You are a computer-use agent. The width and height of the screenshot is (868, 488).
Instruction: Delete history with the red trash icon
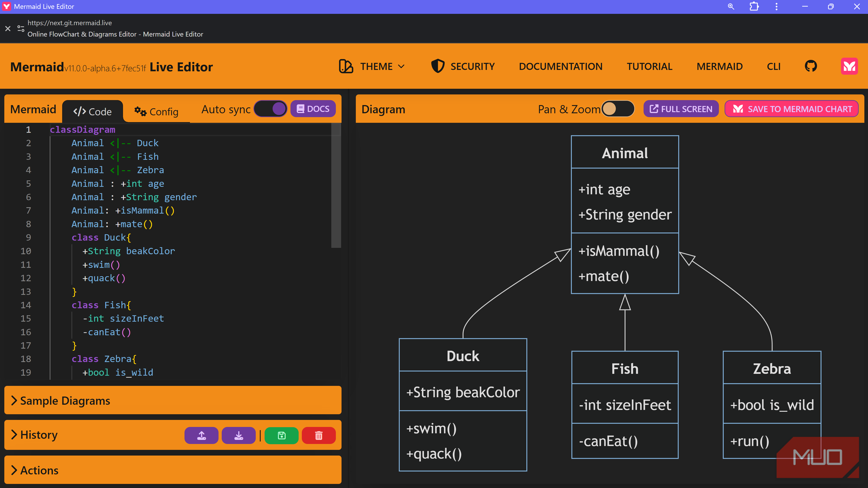pos(319,435)
